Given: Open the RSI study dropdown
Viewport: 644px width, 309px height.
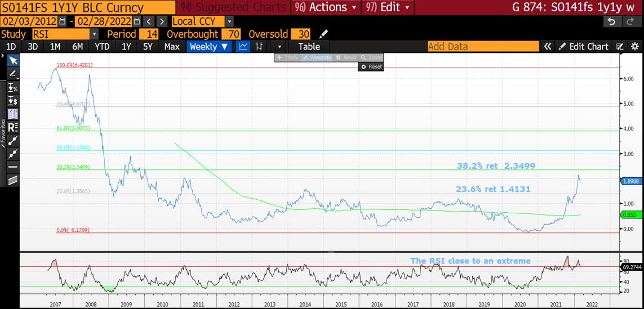Looking at the screenshot, I should (x=95, y=34).
